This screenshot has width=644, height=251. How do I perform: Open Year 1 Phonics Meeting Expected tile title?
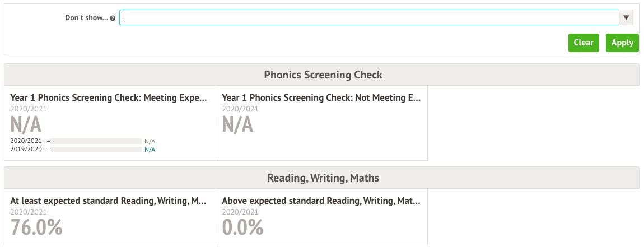109,98
